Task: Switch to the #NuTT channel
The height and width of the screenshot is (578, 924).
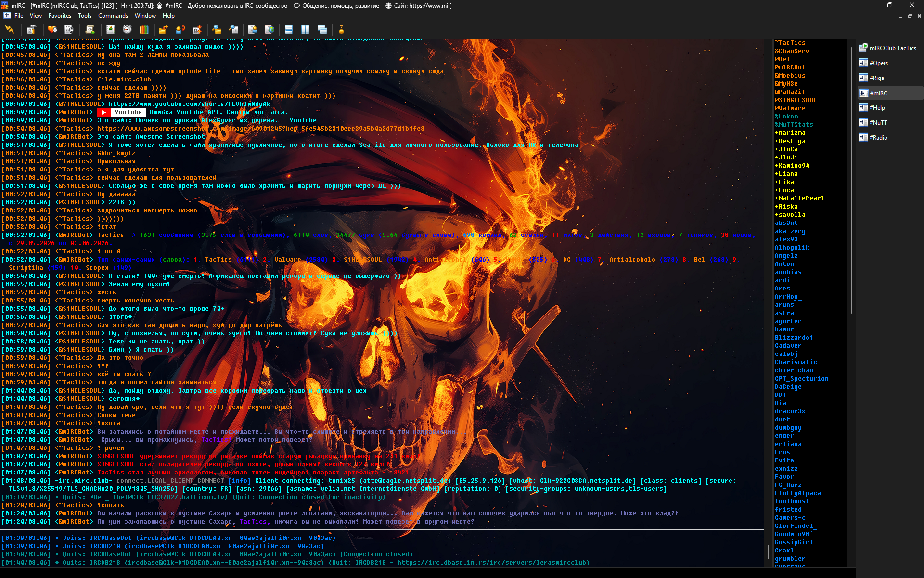Action: 873,123
